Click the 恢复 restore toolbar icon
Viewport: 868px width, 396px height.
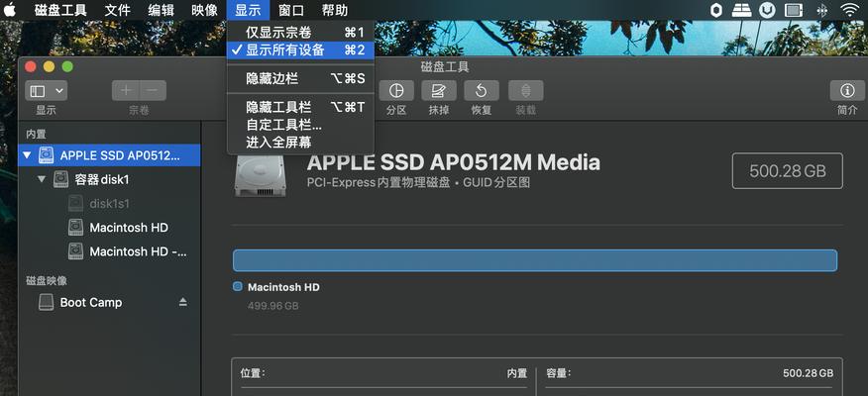pos(482,91)
